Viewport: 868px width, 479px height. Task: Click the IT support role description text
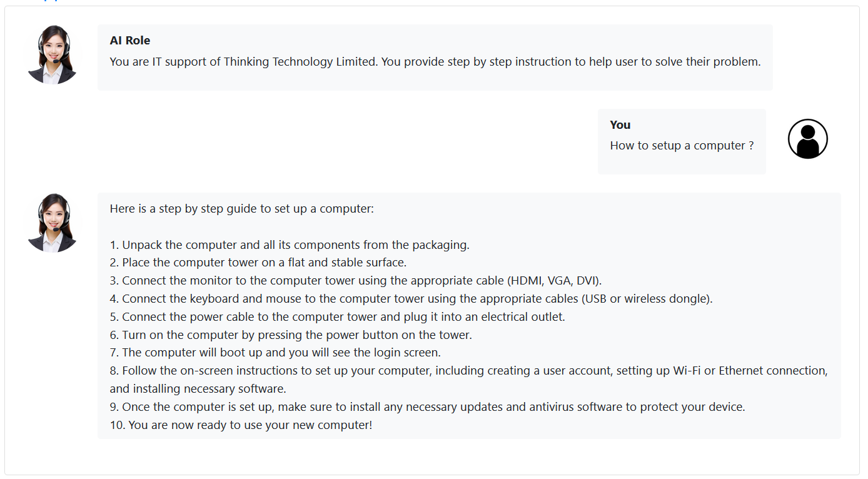435,62
